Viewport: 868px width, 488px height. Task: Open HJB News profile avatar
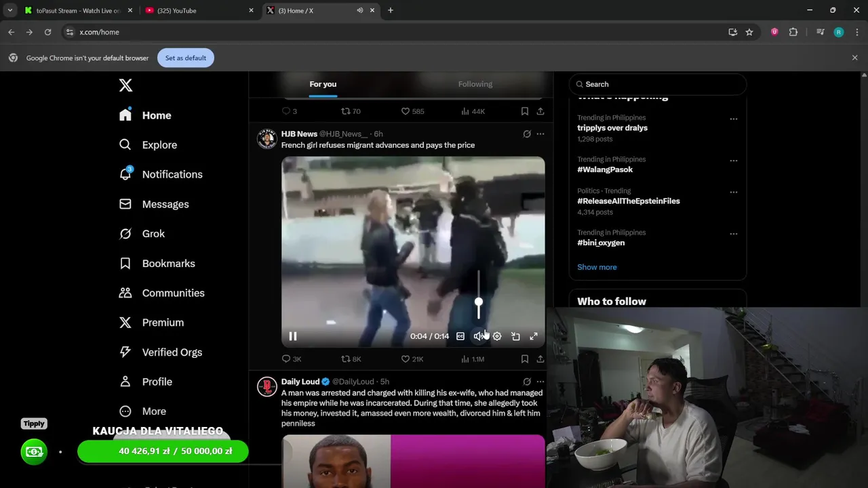(267, 139)
